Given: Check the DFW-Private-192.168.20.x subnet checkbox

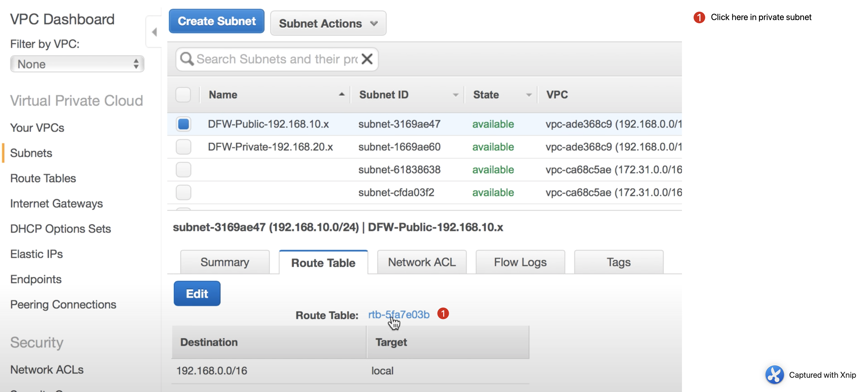Looking at the screenshot, I should 183,147.
